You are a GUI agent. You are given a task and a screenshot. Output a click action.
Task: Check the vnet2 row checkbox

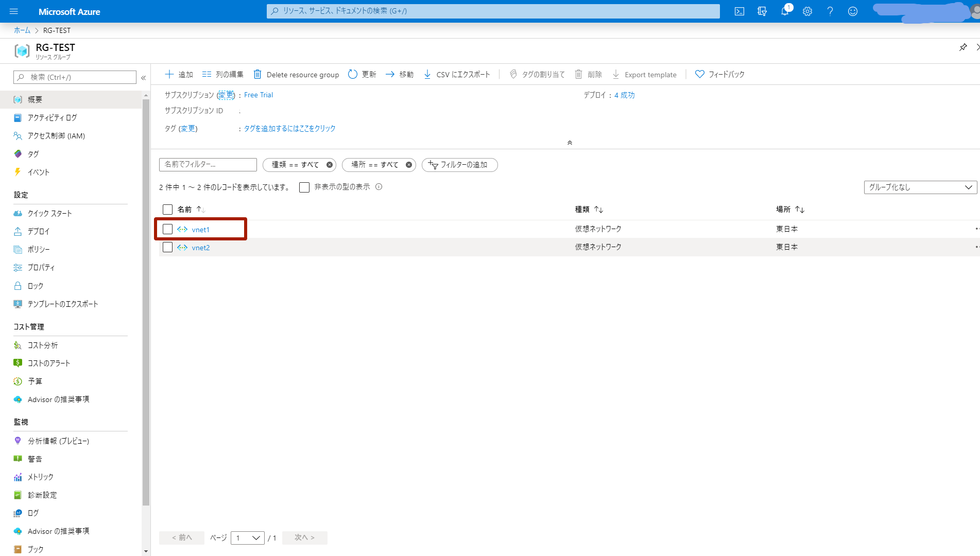click(167, 248)
